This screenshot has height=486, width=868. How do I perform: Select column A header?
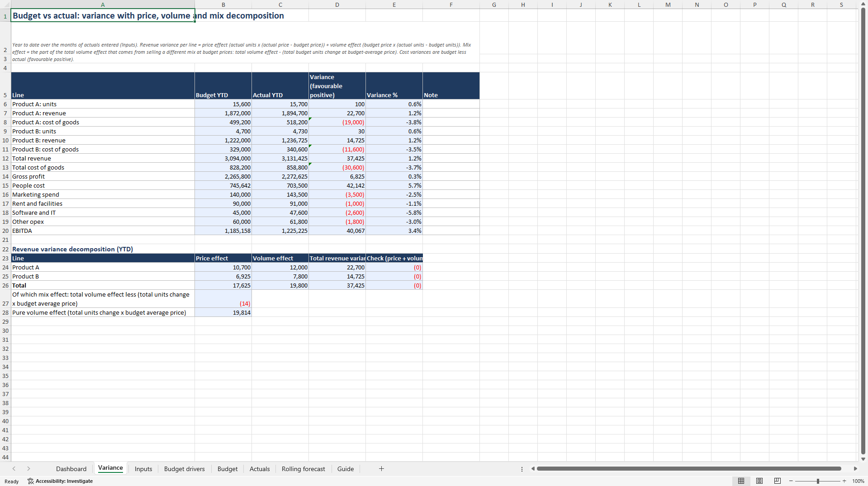[103, 5]
